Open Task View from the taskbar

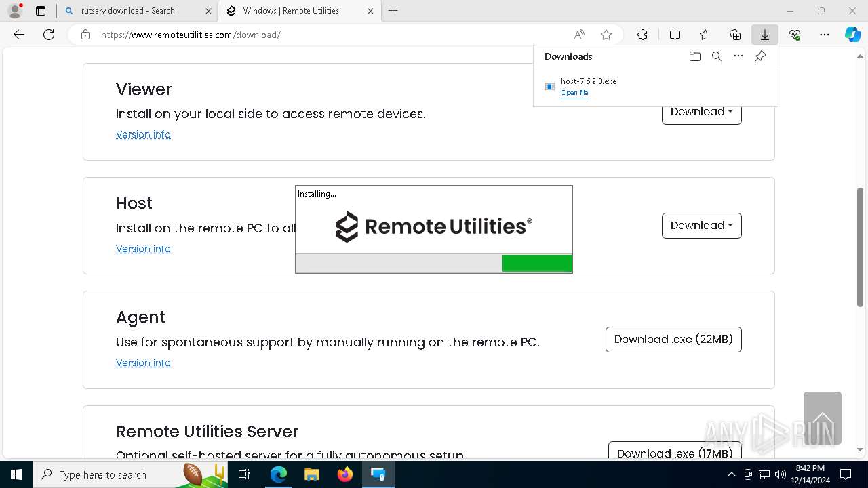click(244, 474)
